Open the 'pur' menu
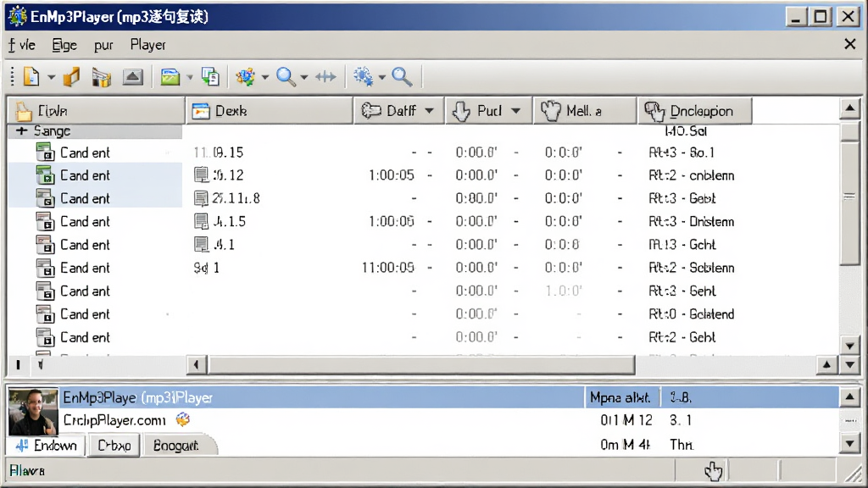 click(103, 46)
